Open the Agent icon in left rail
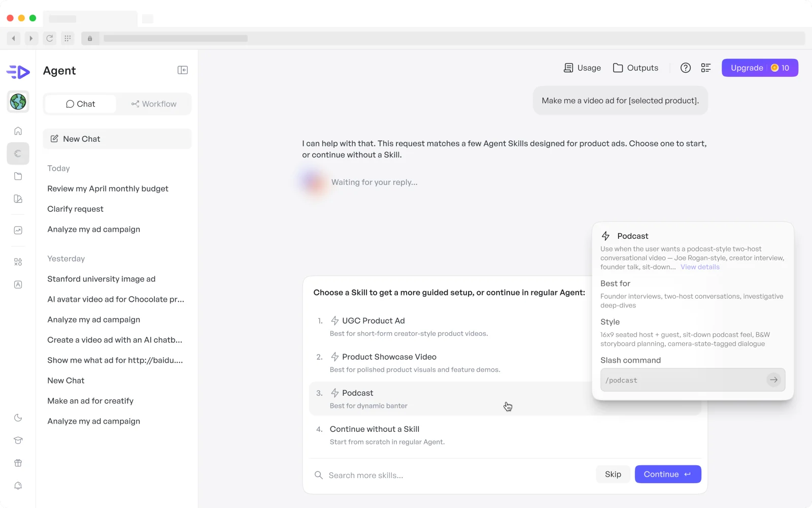The height and width of the screenshot is (508, 812). pos(18,153)
